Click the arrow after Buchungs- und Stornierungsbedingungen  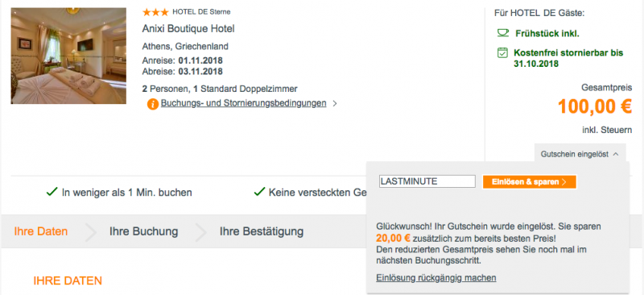[335, 104]
